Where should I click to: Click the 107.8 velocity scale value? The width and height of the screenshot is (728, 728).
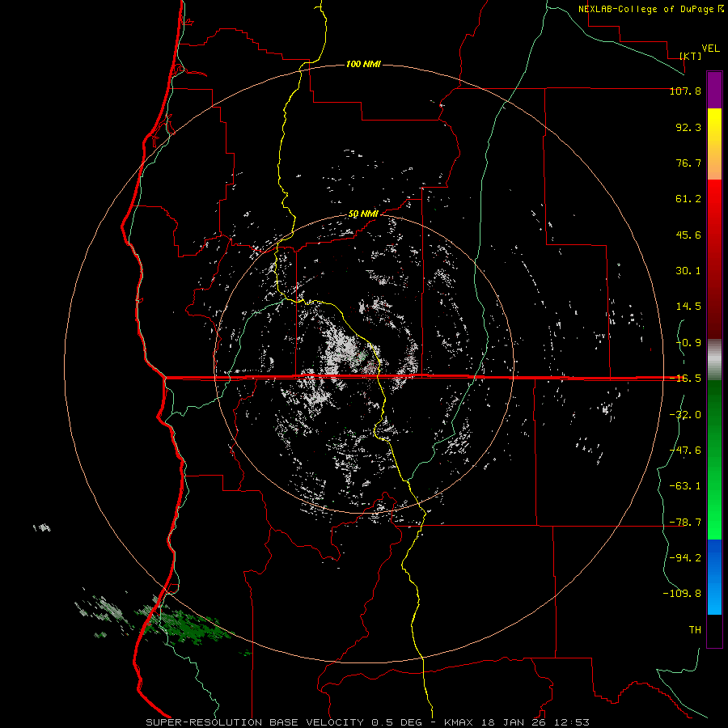pyautogui.click(x=685, y=91)
